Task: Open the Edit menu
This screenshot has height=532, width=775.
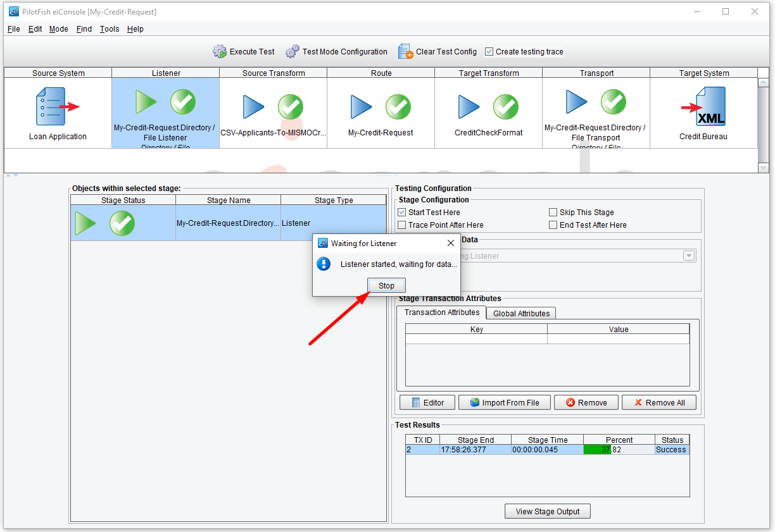Action: (35, 29)
